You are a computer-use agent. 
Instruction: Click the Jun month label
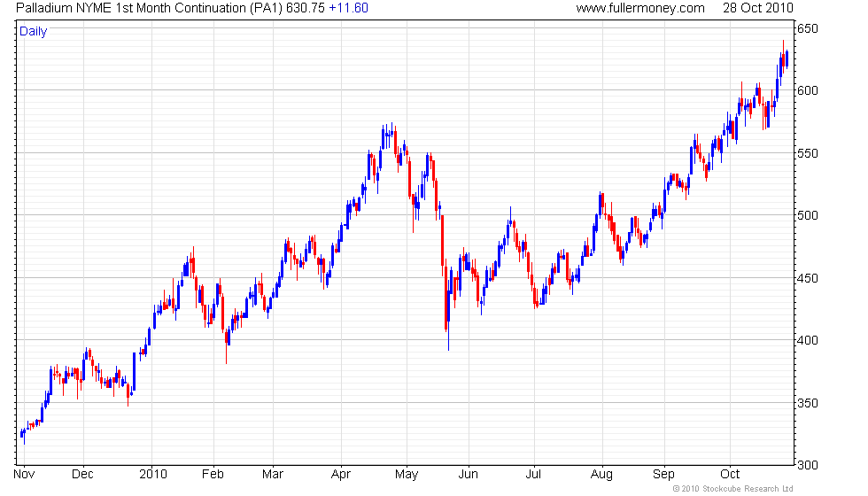tap(468, 475)
